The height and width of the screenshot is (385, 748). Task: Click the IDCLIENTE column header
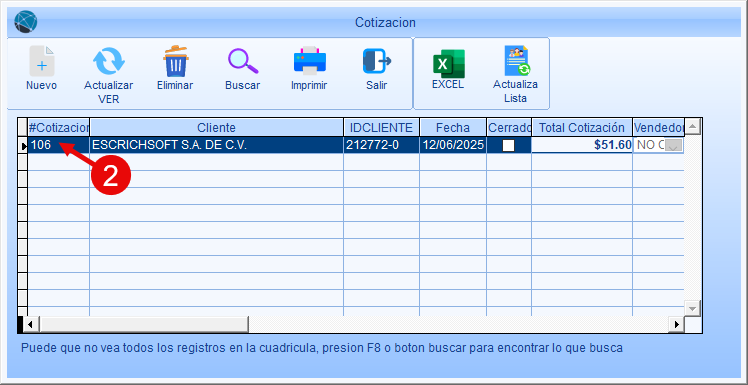pos(381,127)
